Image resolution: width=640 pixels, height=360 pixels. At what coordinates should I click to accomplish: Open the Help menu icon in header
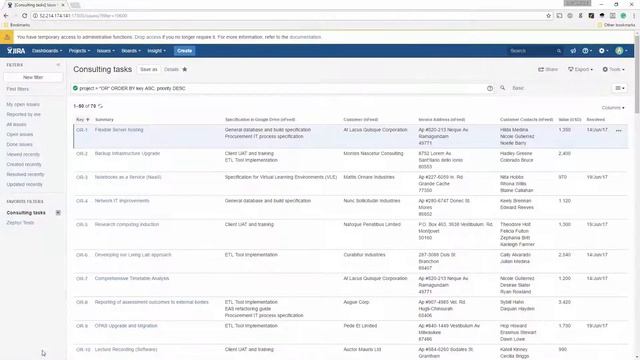[587, 51]
